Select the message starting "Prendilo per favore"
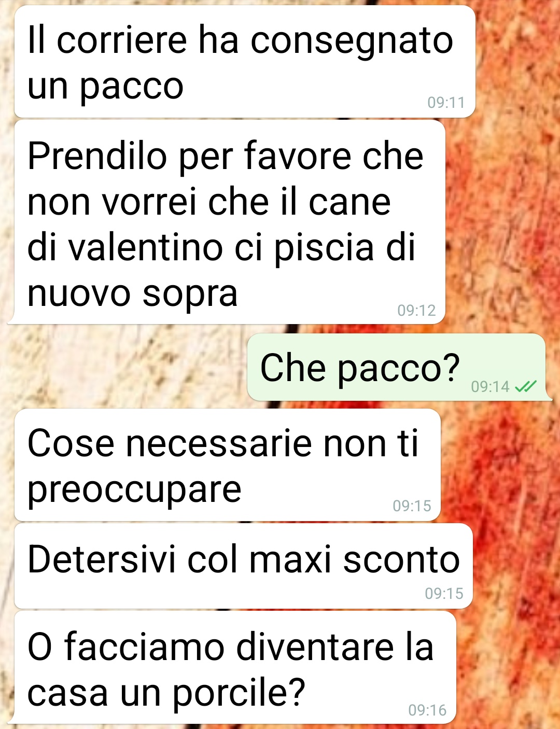 230,222
